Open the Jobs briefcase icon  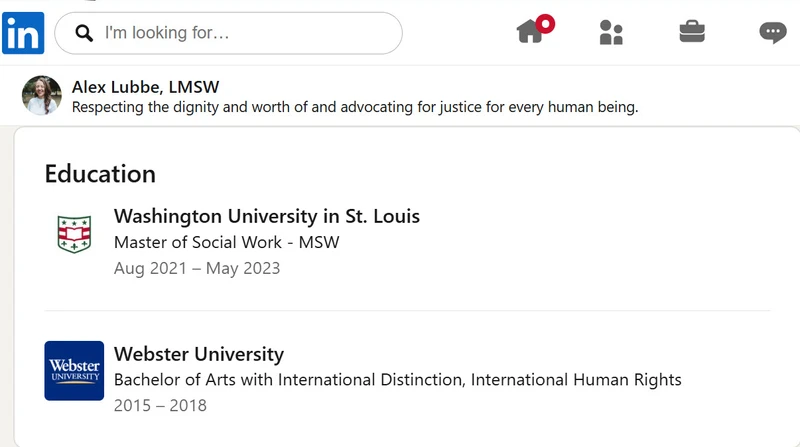coord(692,32)
